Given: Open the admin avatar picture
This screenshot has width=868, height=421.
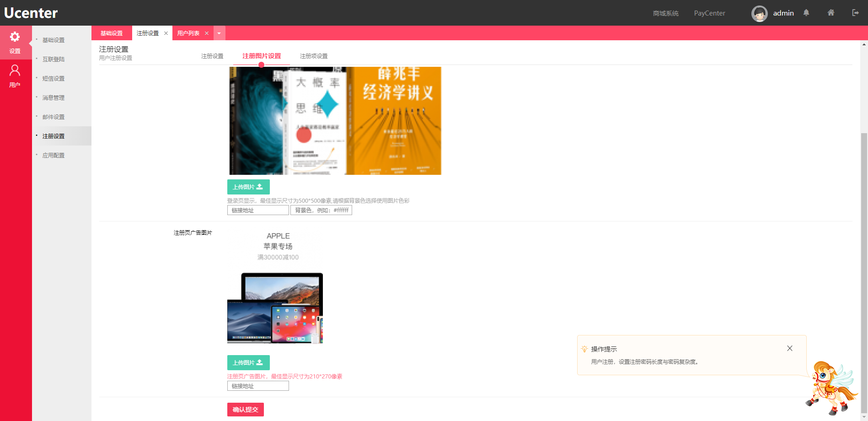Looking at the screenshot, I should pos(760,13).
